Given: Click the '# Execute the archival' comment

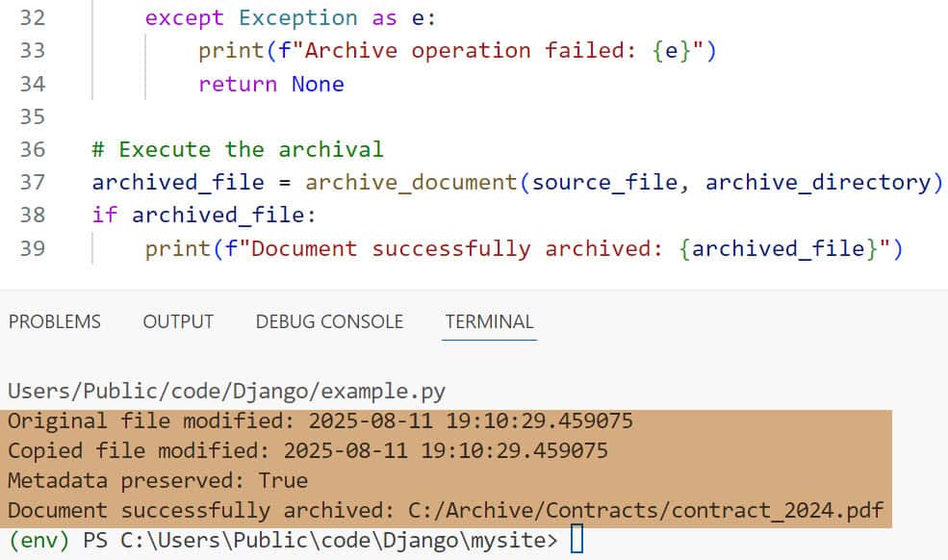Looking at the screenshot, I should point(237,149).
